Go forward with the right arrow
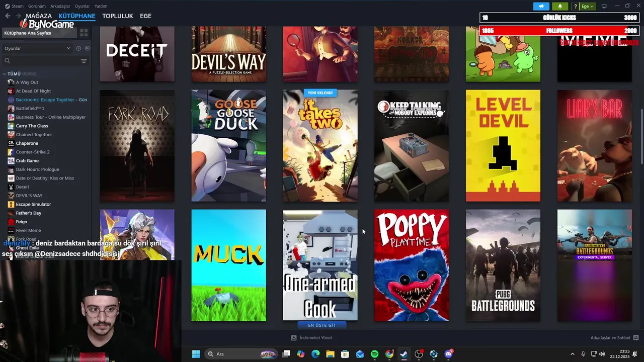The height and width of the screenshot is (362, 644). 19,16
